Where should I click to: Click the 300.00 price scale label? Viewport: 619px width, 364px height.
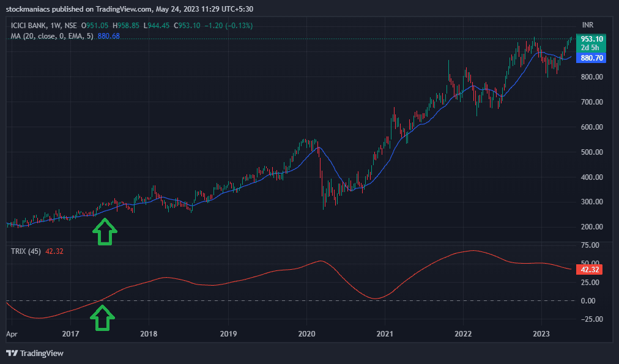(591, 202)
